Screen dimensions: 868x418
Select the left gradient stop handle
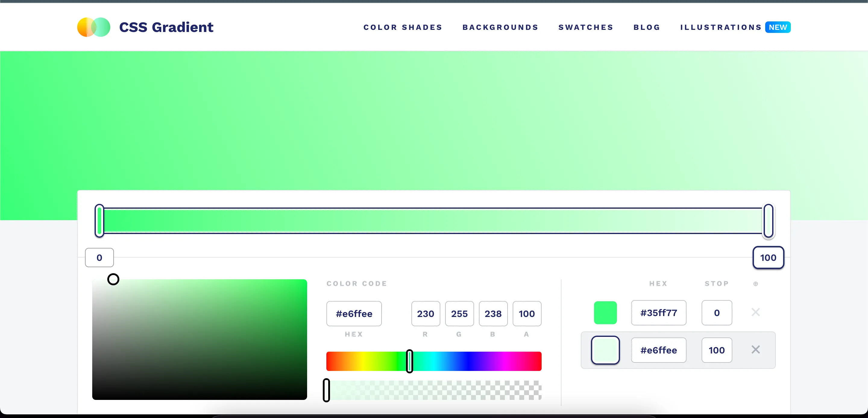pos(100,221)
